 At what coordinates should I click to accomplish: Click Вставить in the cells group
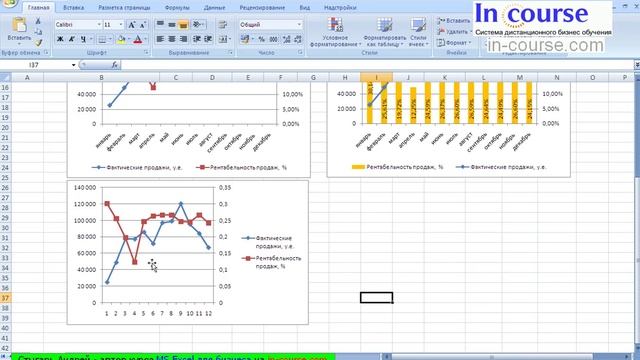(453, 20)
